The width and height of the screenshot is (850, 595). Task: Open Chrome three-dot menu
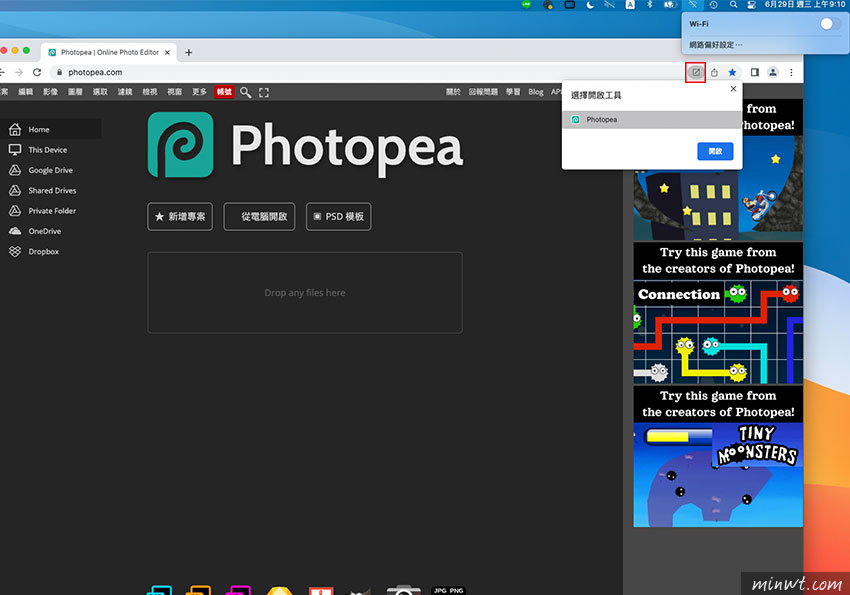791,72
